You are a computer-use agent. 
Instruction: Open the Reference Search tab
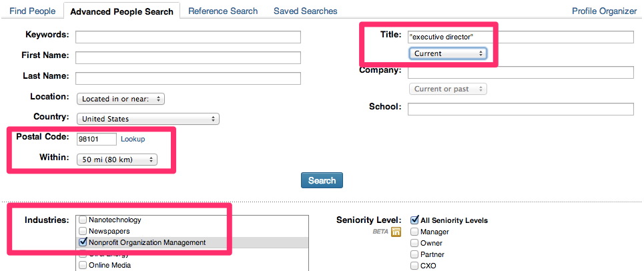click(223, 11)
